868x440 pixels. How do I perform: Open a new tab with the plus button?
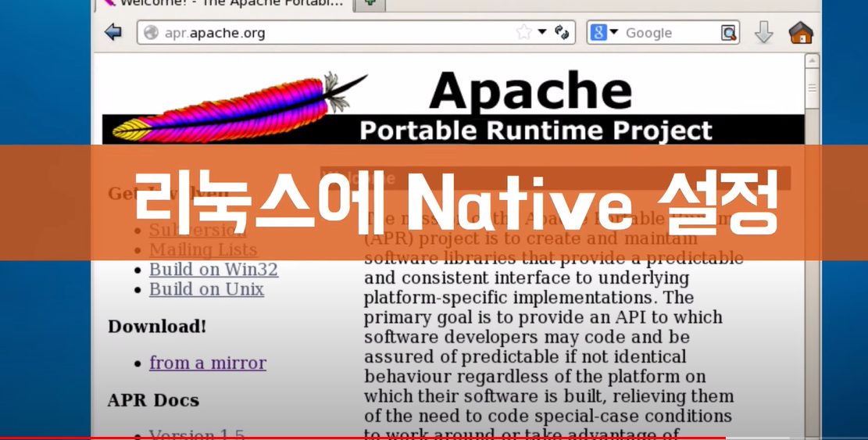click(x=370, y=5)
